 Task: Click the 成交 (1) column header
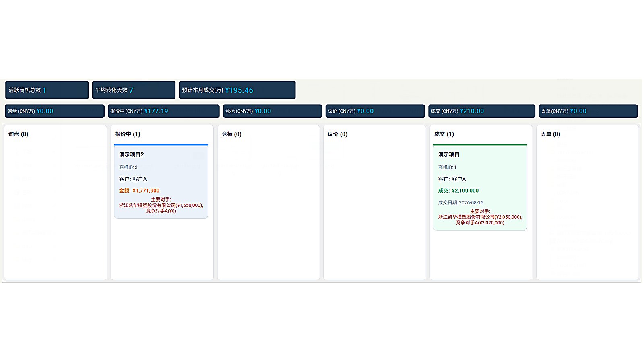(x=444, y=134)
